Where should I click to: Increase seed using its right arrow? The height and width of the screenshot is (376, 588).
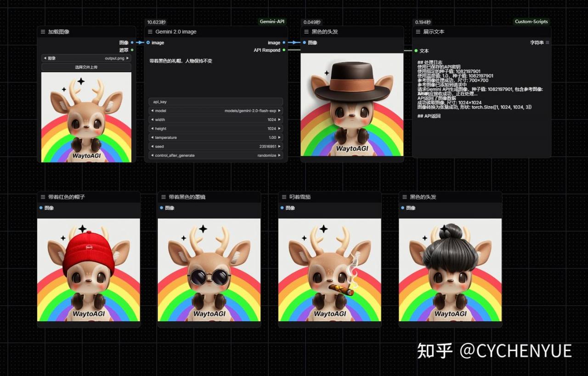280,146
